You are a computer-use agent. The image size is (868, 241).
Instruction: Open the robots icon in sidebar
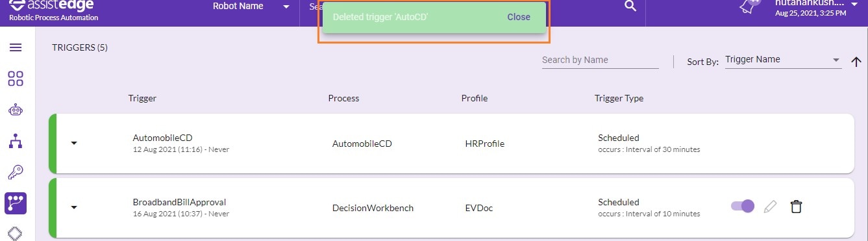click(16, 110)
